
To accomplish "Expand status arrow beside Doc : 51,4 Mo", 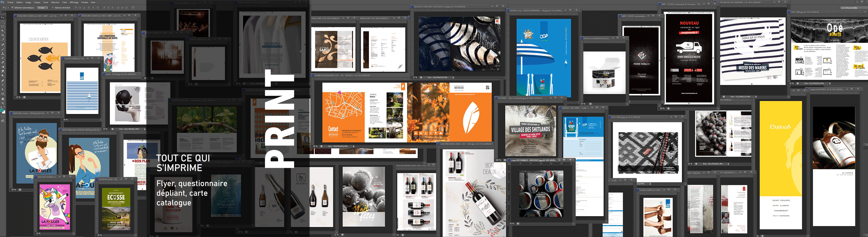I will pyautogui.click(x=830, y=83).
